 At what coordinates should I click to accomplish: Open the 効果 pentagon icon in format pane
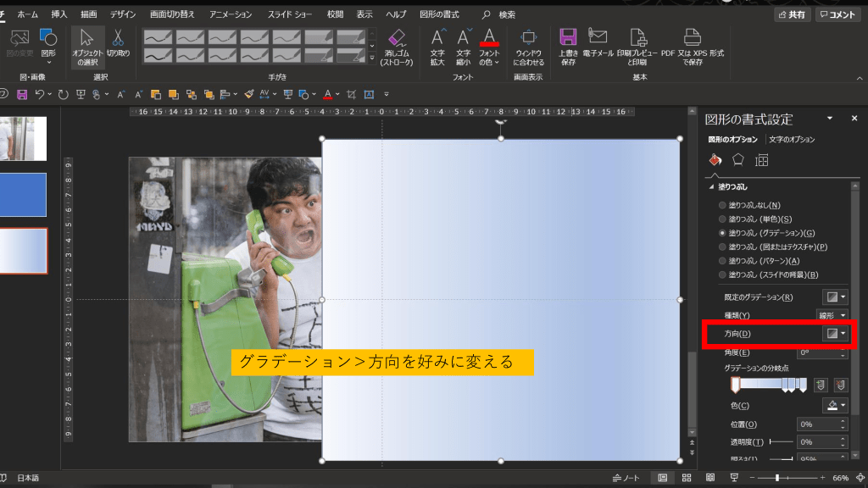737,159
